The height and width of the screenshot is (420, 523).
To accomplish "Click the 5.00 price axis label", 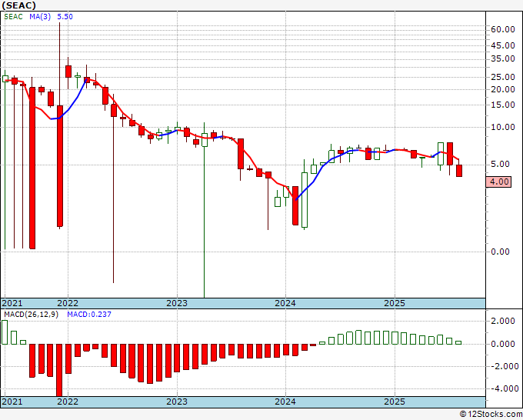I will 501,164.
